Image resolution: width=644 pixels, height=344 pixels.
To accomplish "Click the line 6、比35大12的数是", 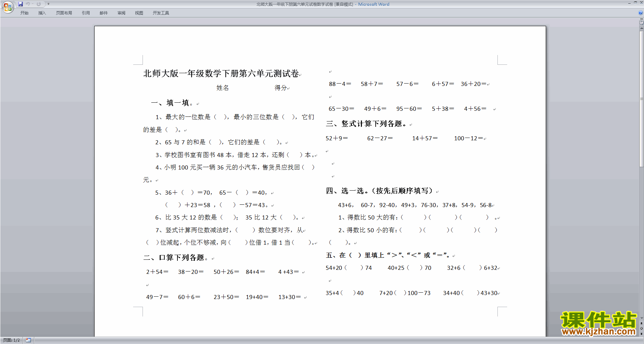I will click(228, 217).
